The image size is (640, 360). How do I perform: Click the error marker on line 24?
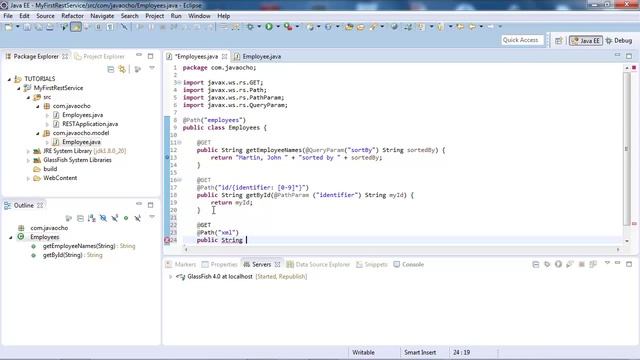[167, 240]
